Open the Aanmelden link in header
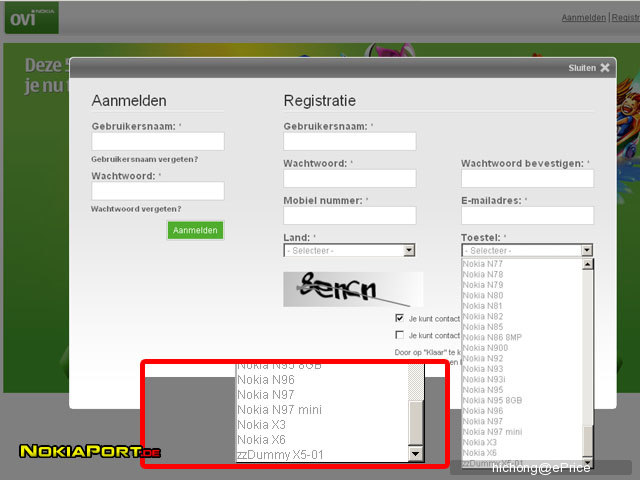The height and width of the screenshot is (480, 640). [584, 18]
